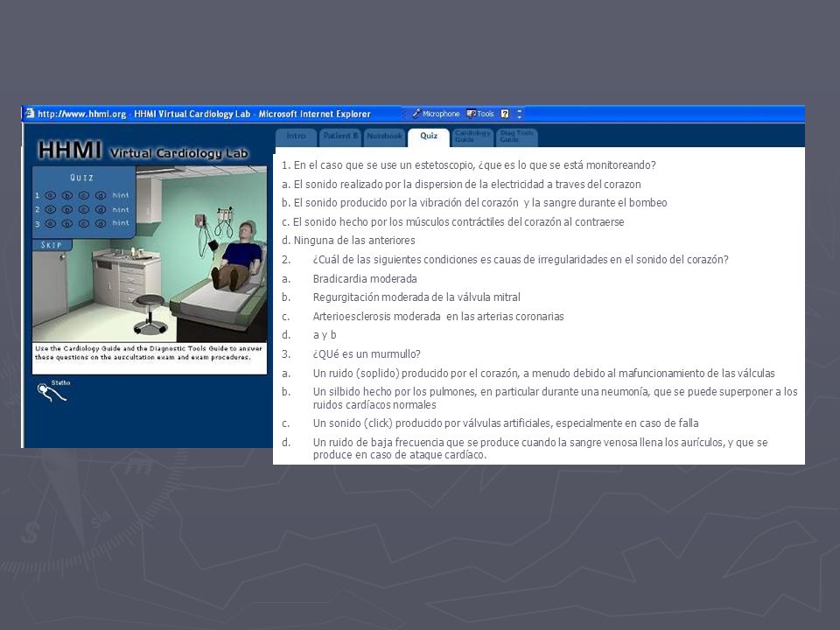Click answer "c. El sonido hecho por los músculos"

coord(452,221)
